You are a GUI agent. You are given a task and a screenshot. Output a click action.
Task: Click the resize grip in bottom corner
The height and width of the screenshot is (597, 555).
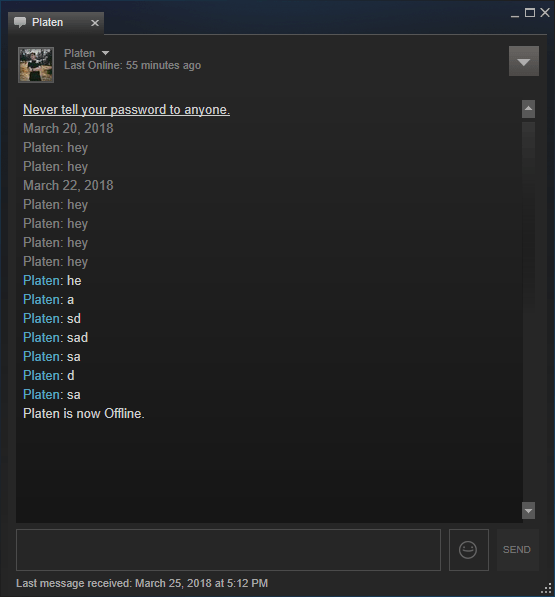coord(547,589)
